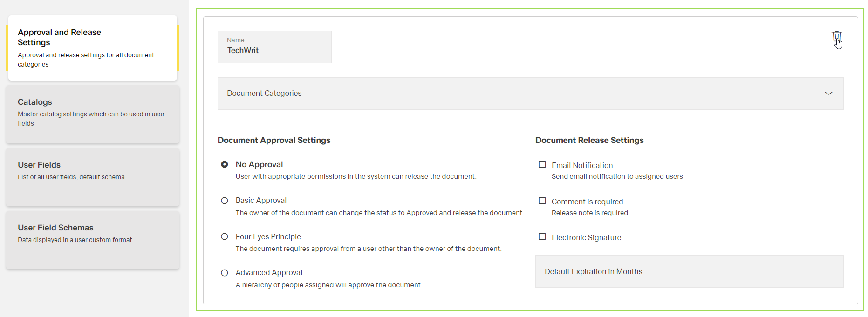Select the Basic Approval radio button

point(225,201)
